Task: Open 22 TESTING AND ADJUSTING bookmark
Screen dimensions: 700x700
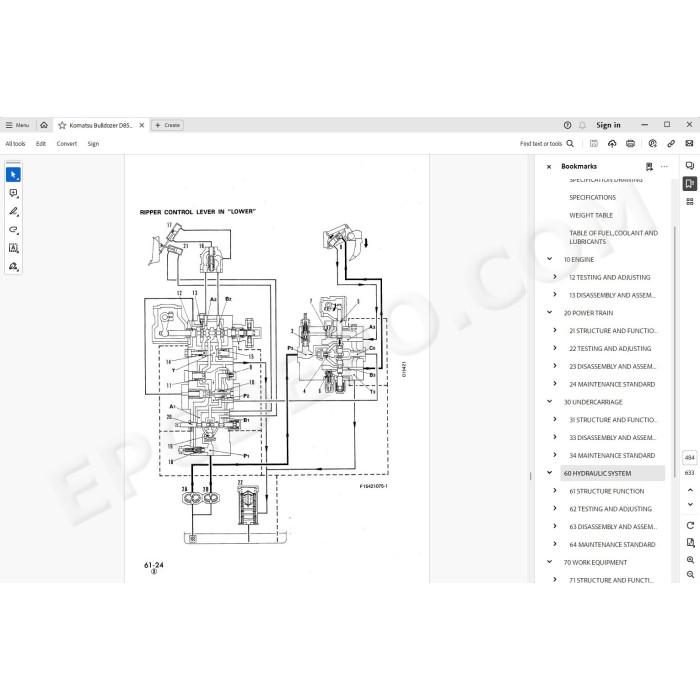Action: (x=610, y=349)
